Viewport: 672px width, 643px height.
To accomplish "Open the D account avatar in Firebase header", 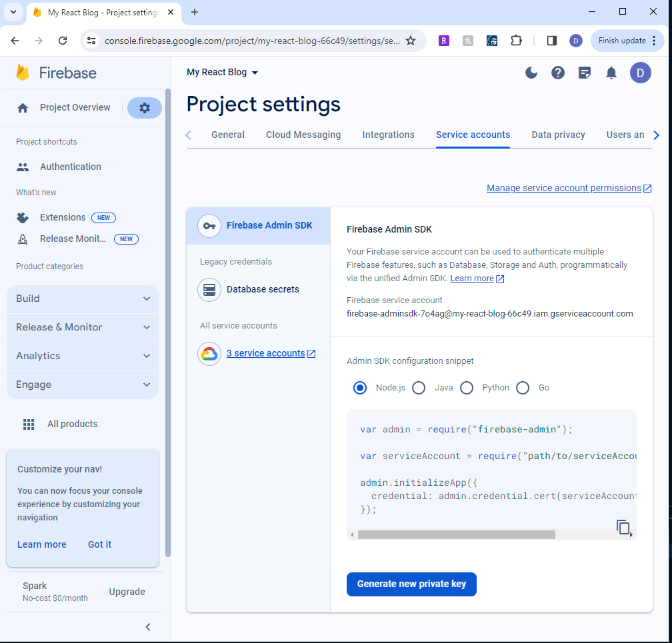I will click(x=640, y=73).
